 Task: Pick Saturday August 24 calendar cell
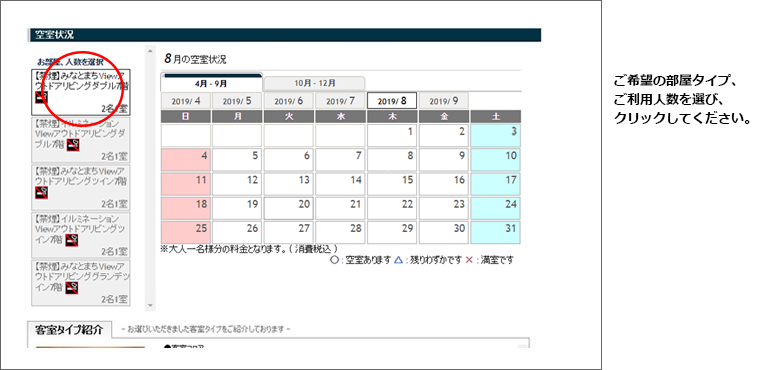(x=495, y=209)
